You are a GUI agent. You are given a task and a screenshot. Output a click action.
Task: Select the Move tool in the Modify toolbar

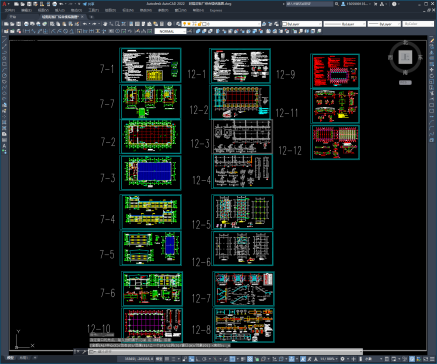[432, 70]
